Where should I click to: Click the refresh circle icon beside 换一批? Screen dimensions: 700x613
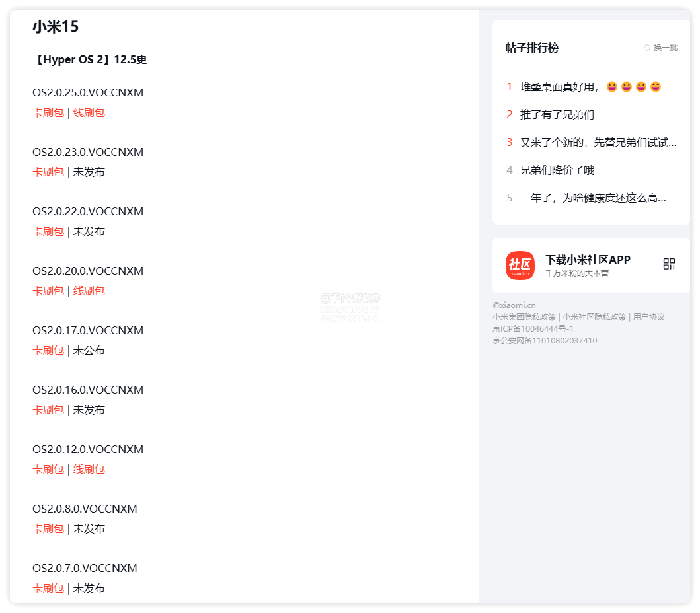pyautogui.click(x=647, y=48)
